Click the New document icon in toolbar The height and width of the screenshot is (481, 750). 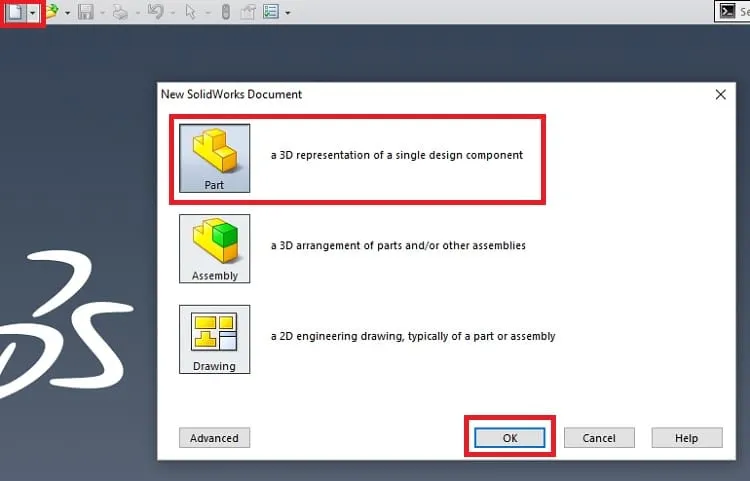pos(15,12)
